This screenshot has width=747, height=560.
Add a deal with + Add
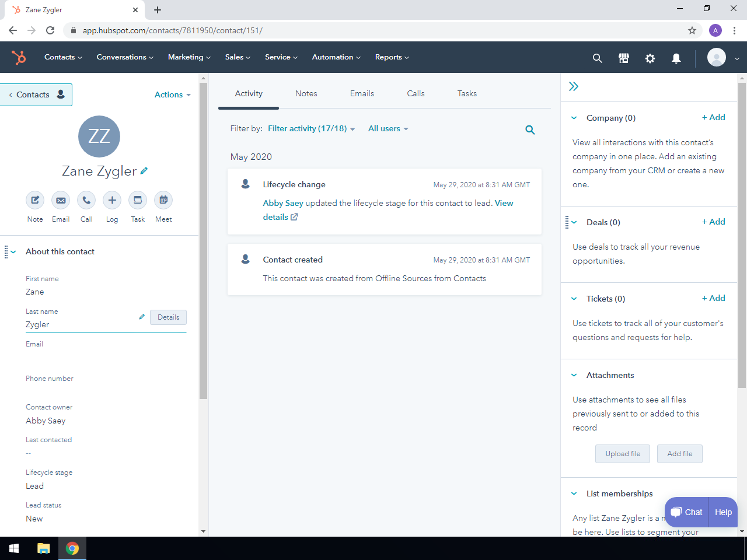(714, 222)
